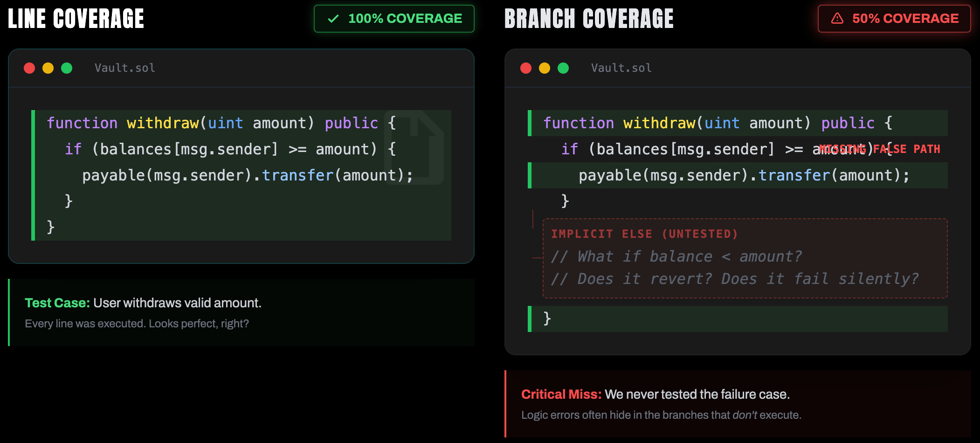The image size is (980, 443).
Task: Click the 100% COVERAGE badge
Action: pos(394,19)
